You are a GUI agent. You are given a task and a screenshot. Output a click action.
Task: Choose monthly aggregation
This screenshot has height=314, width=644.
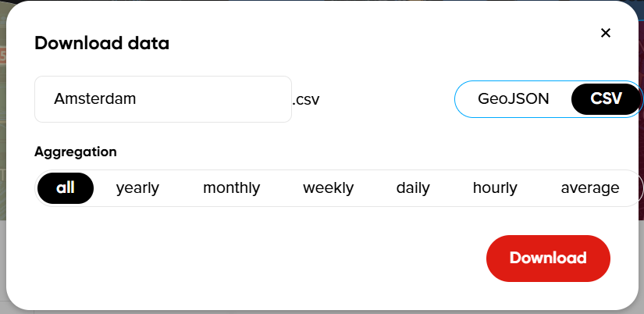[x=231, y=188]
